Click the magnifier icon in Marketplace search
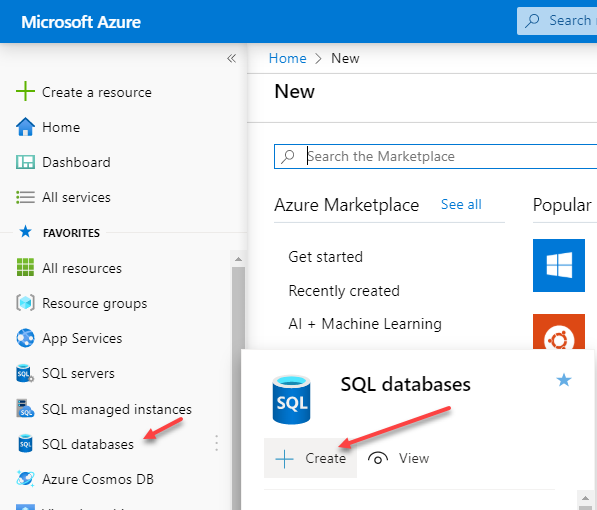This screenshot has height=510, width=597. tap(288, 157)
